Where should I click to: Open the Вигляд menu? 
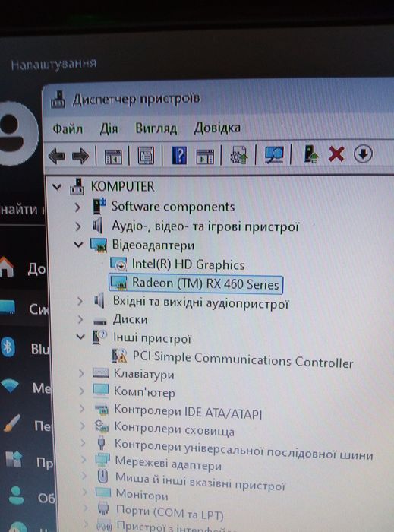(x=156, y=128)
